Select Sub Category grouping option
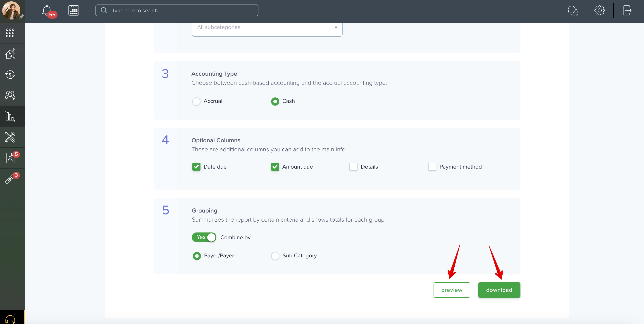644x324 pixels. (x=275, y=256)
